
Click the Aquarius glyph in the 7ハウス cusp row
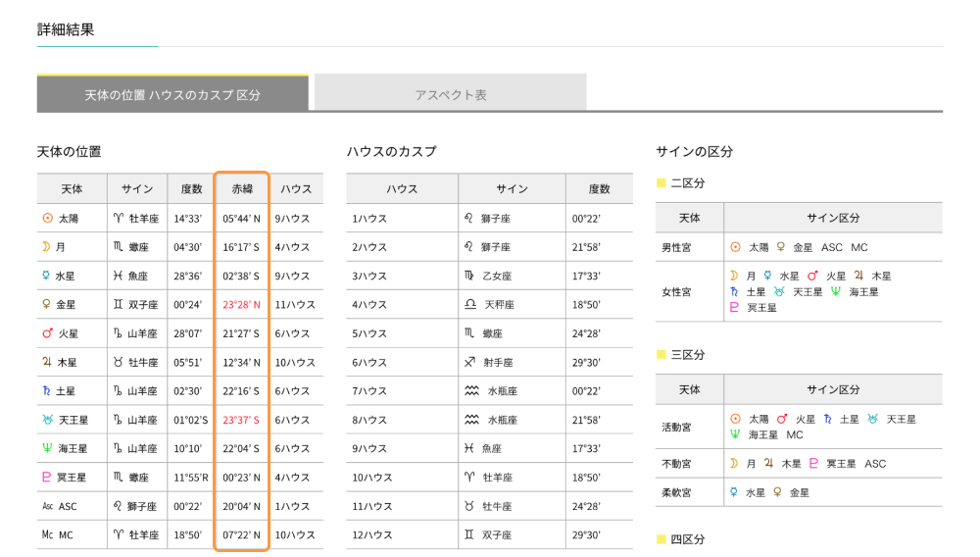coord(472,390)
